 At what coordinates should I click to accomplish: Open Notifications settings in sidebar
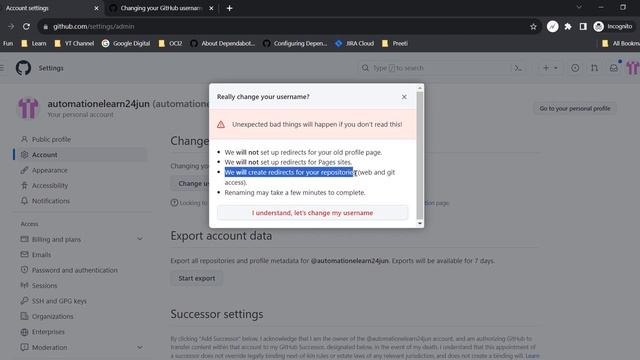45,201
